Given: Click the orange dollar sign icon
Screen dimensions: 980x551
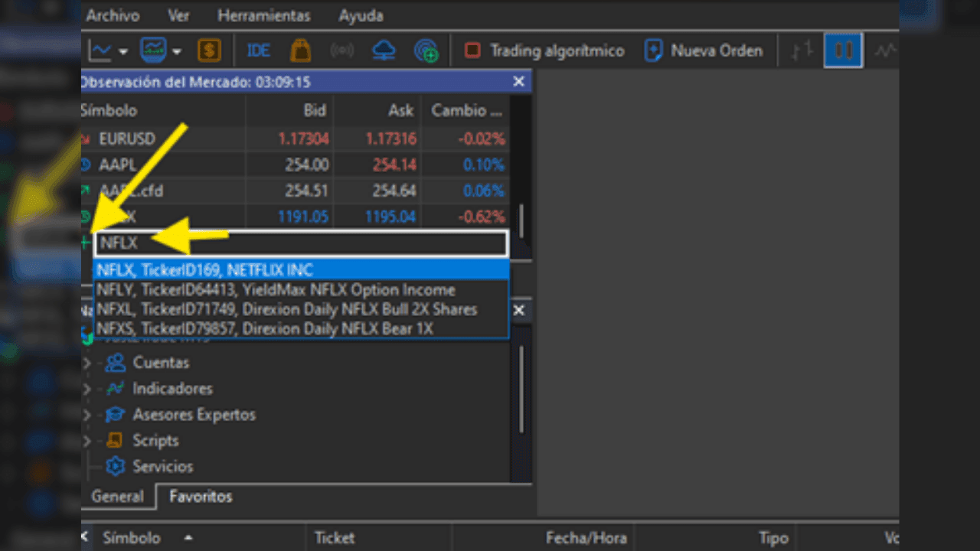Looking at the screenshot, I should click(209, 51).
